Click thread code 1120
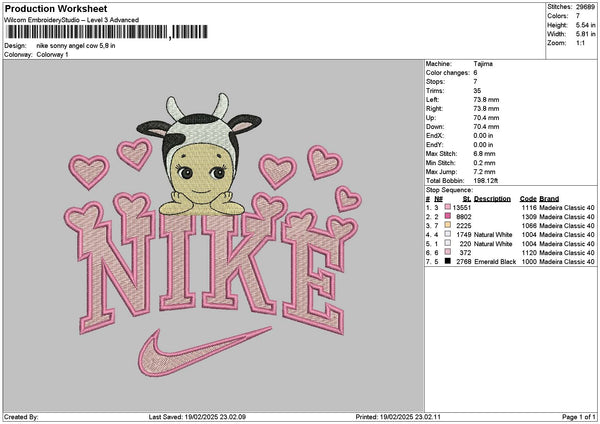 coord(529,253)
